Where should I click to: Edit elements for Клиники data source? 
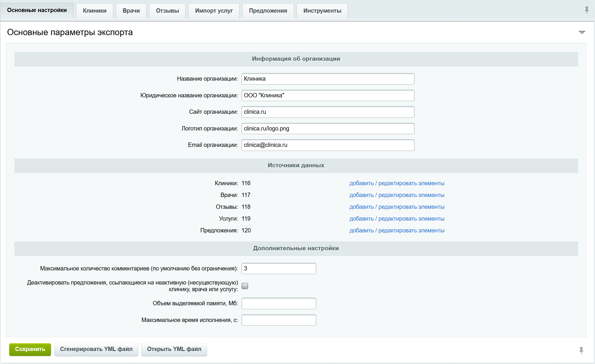coord(397,183)
